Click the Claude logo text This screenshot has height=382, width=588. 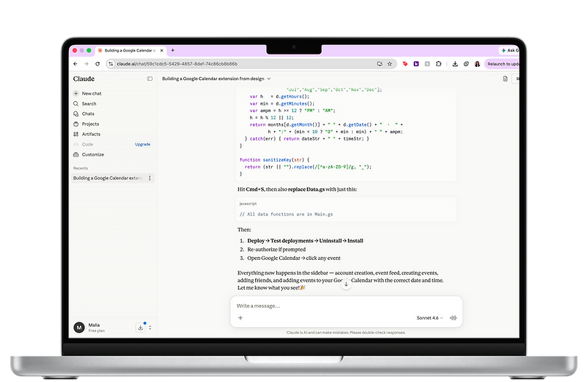point(84,79)
